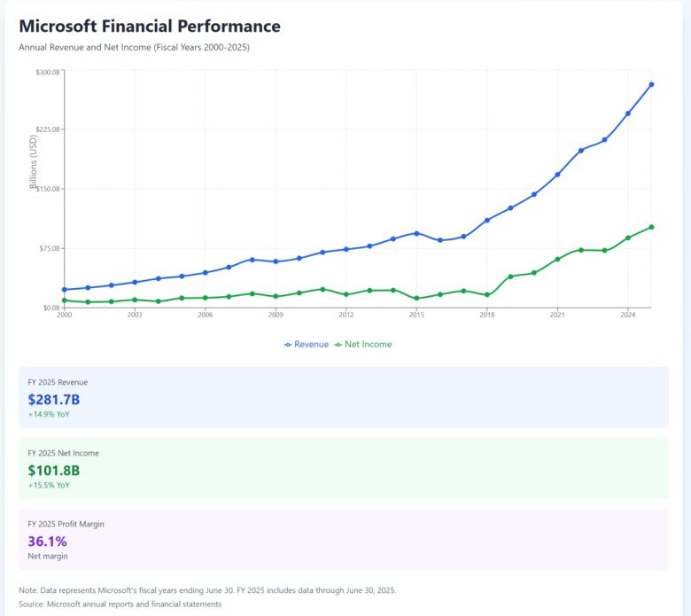Click the Net Income data point for 2000
The height and width of the screenshot is (616, 691).
tap(64, 300)
